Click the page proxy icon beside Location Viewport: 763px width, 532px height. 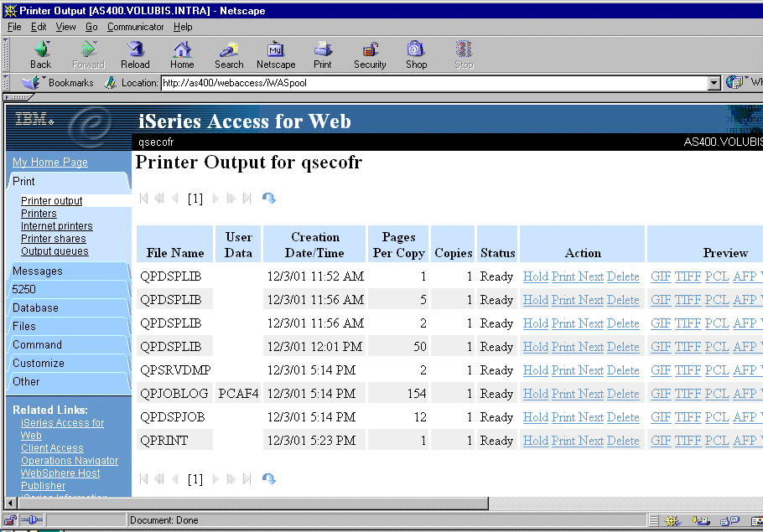pos(111,83)
